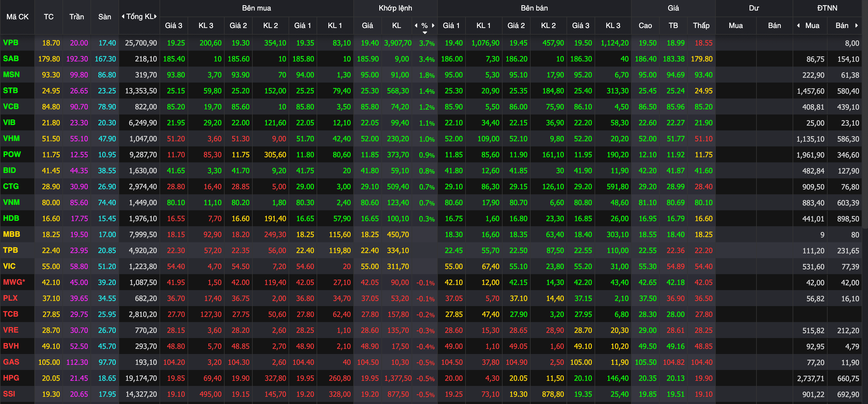Viewport: 868px width, 404px height.
Task: Open the VHM stock symbol
Action: [11, 139]
